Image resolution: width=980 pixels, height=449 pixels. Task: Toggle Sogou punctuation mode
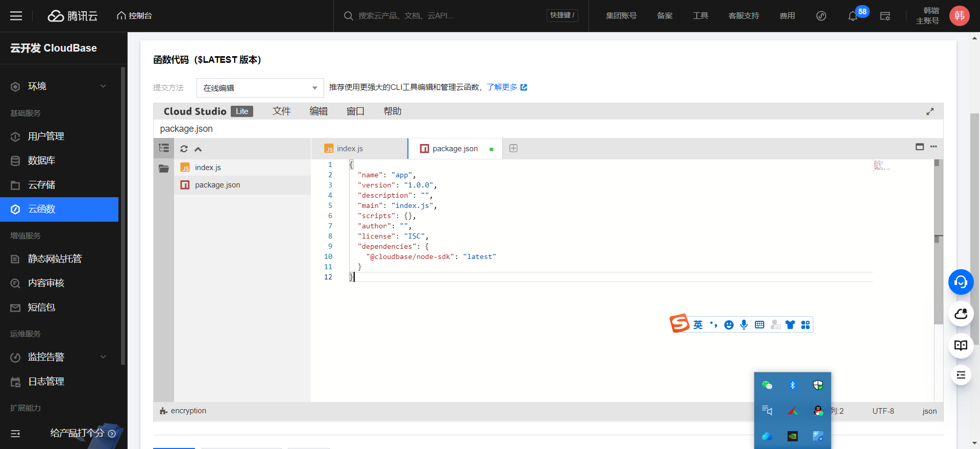coord(714,325)
